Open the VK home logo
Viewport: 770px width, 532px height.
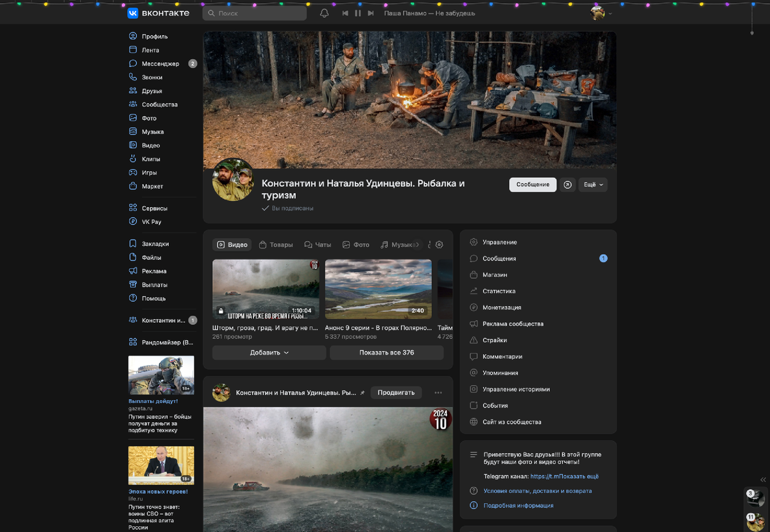[x=158, y=13]
